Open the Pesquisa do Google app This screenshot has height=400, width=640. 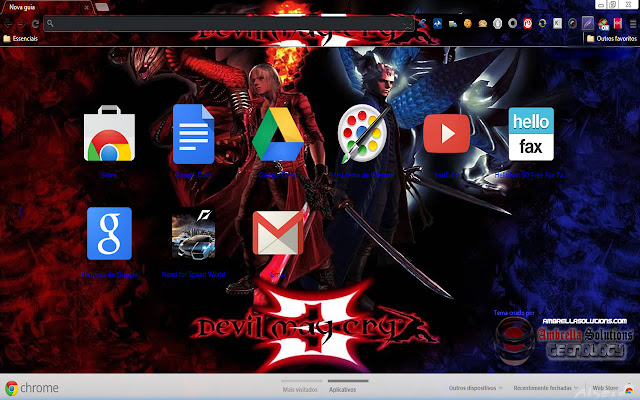pyautogui.click(x=109, y=233)
